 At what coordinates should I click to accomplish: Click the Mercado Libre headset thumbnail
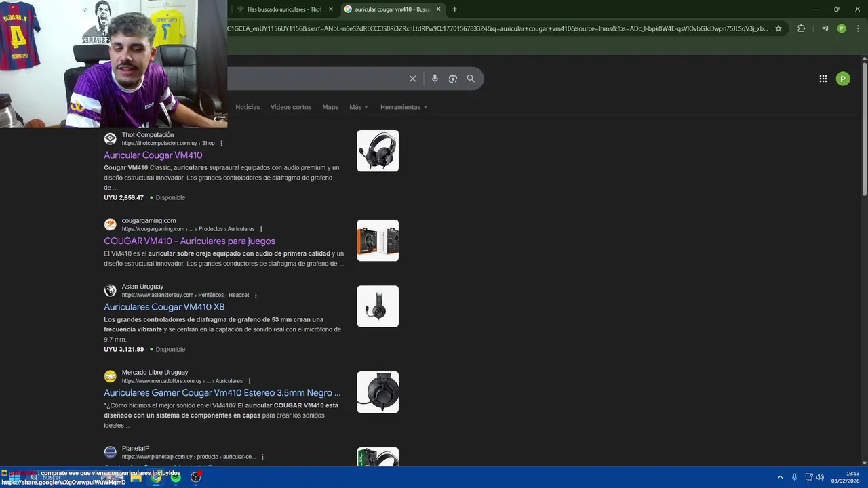[x=378, y=392]
